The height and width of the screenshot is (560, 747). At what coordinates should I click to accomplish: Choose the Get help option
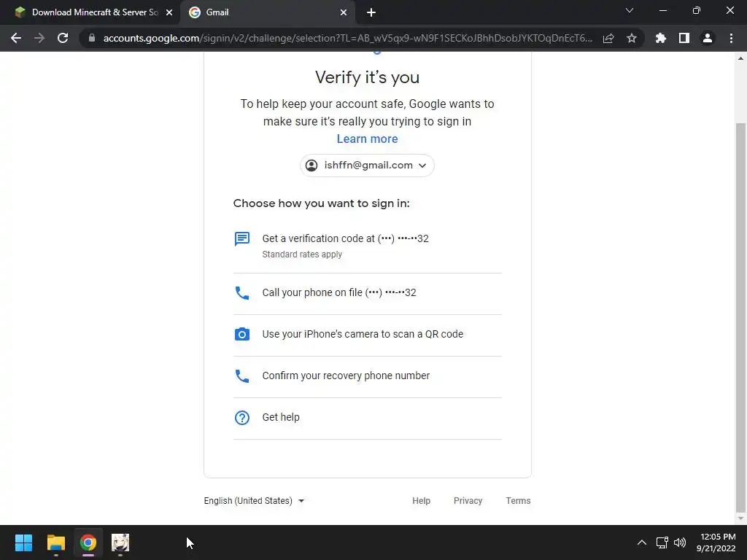368,418
